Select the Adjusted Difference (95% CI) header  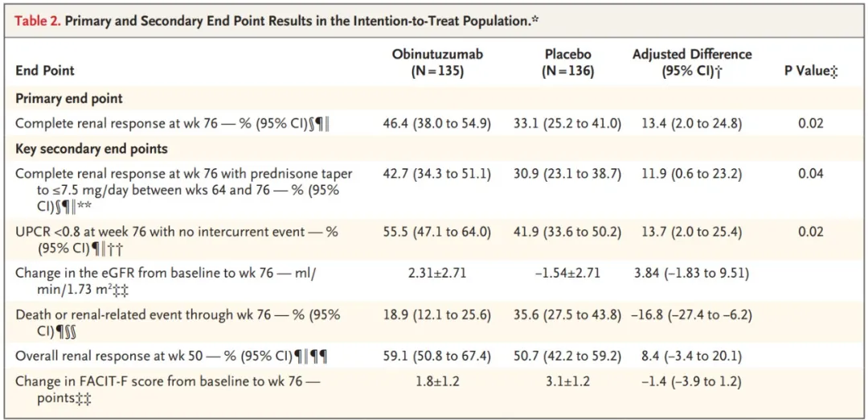[x=692, y=62]
